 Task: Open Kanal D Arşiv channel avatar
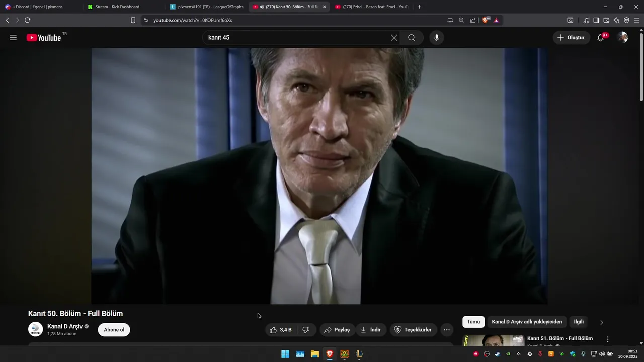pyautogui.click(x=35, y=329)
